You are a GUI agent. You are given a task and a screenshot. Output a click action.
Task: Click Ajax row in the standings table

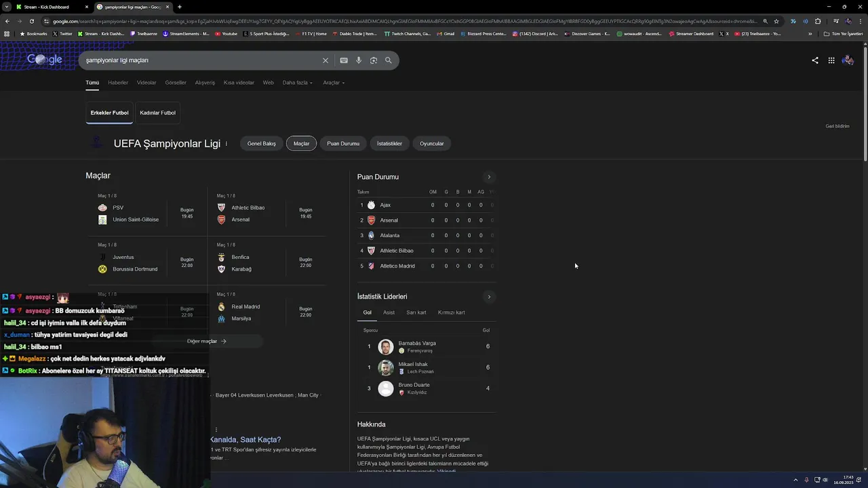426,205
